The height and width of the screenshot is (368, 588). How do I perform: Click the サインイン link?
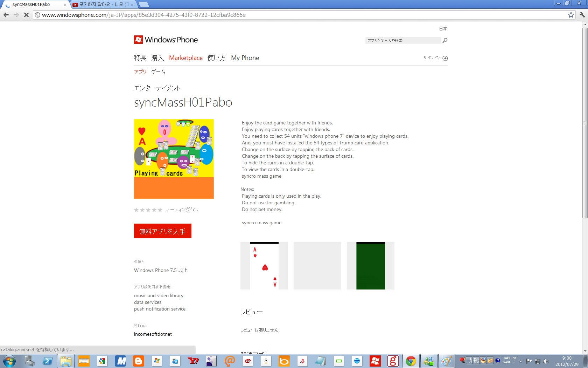[x=432, y=58]
